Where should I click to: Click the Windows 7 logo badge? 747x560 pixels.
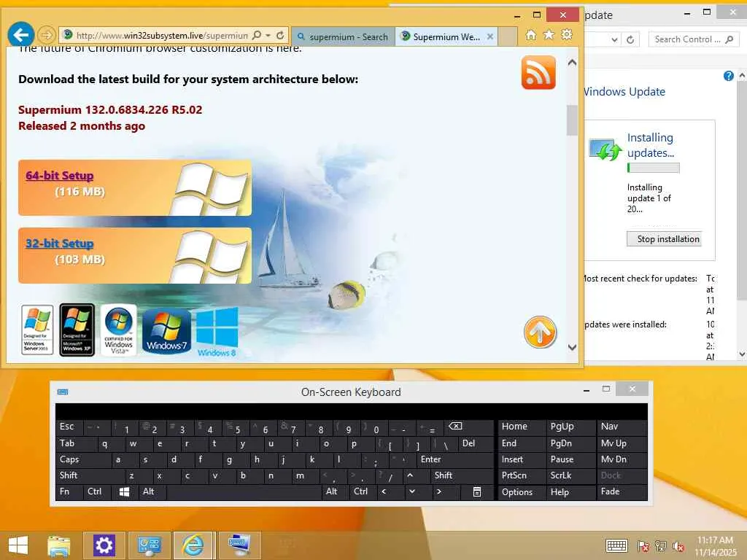point(166,331)
